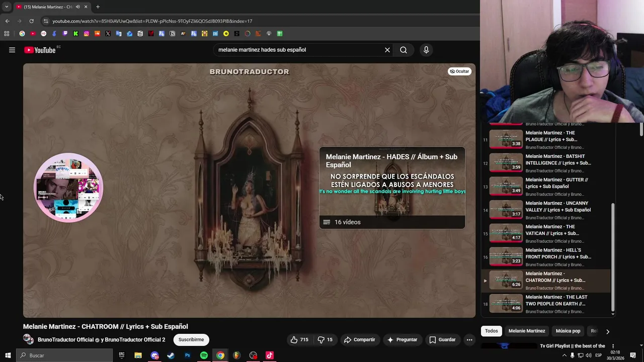Open more actions three-dot menu
Viewport: 644px width, 362px height.
point(469,340)
